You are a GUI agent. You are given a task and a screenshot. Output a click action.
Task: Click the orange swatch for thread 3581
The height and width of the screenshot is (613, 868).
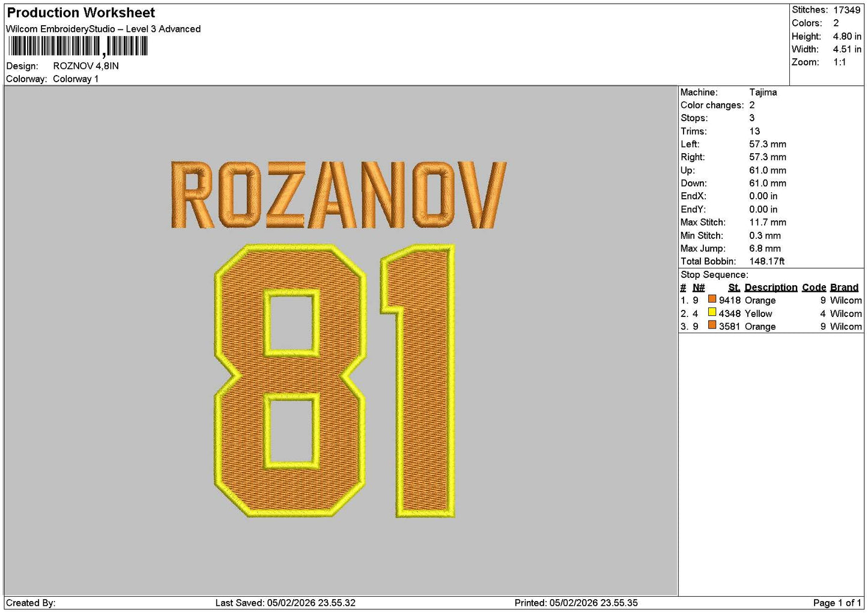[712, 325]
